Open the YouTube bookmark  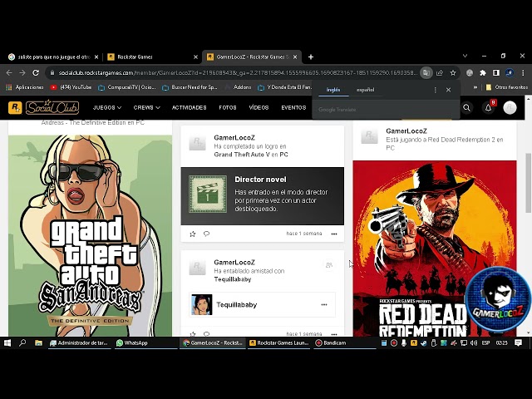(71, 87)
